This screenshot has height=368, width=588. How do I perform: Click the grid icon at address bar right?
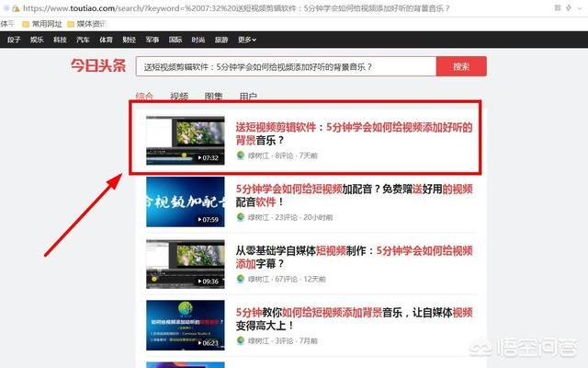click(558, 7)
